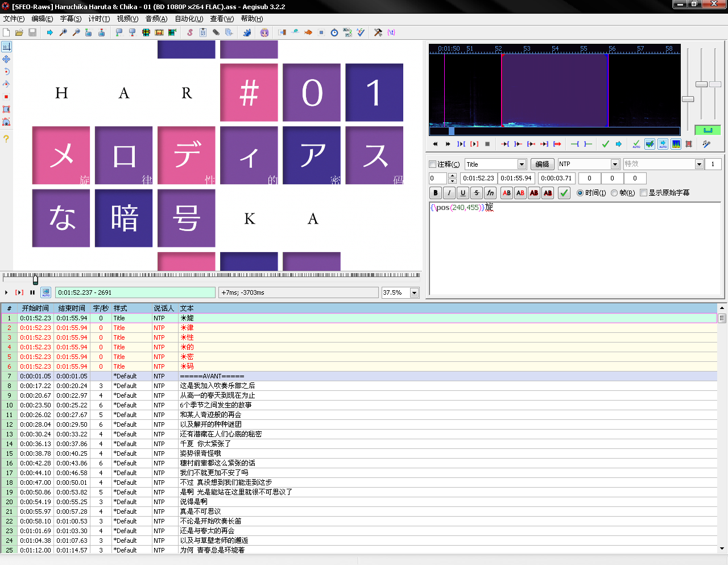Open the 自动化 menu
This screenshot has height=565, width=728.
(189, 19)
